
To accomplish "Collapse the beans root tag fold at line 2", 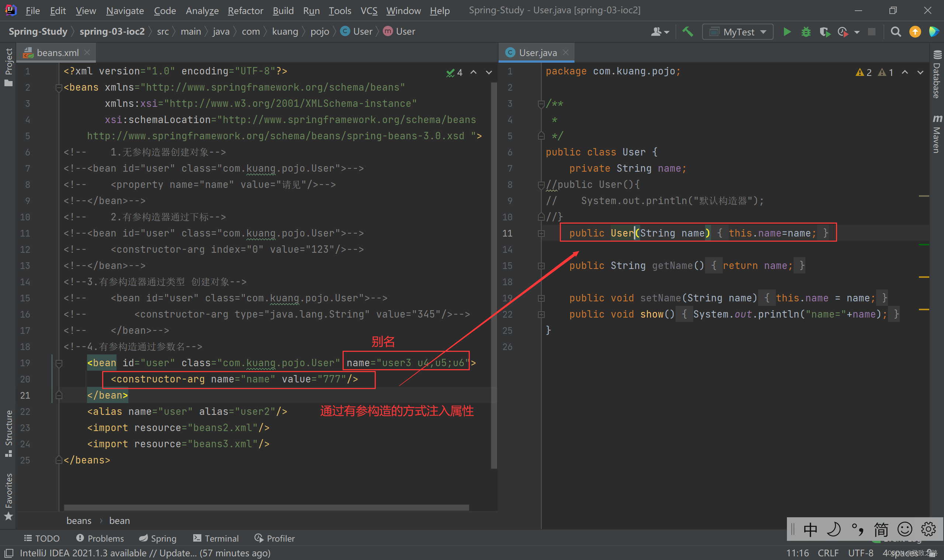I will 59,88.
